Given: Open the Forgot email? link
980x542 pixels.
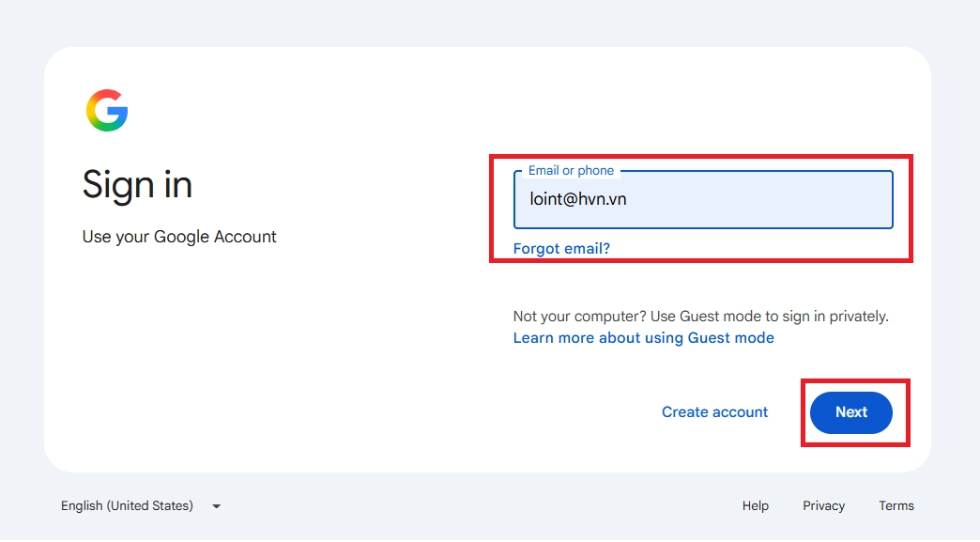Looking at the screenshot, I should tap(561, 249).
